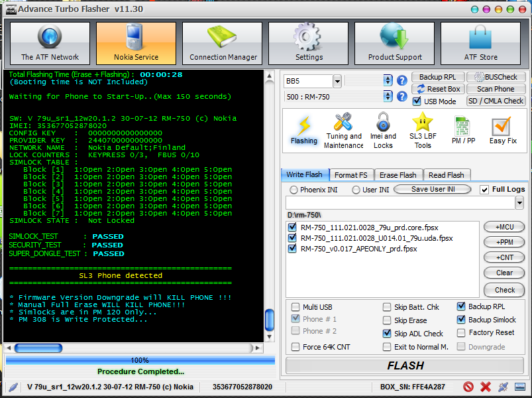
Task: Uncheck the U014.01_79u.uda.fpsx file
Action: (292, 237)
